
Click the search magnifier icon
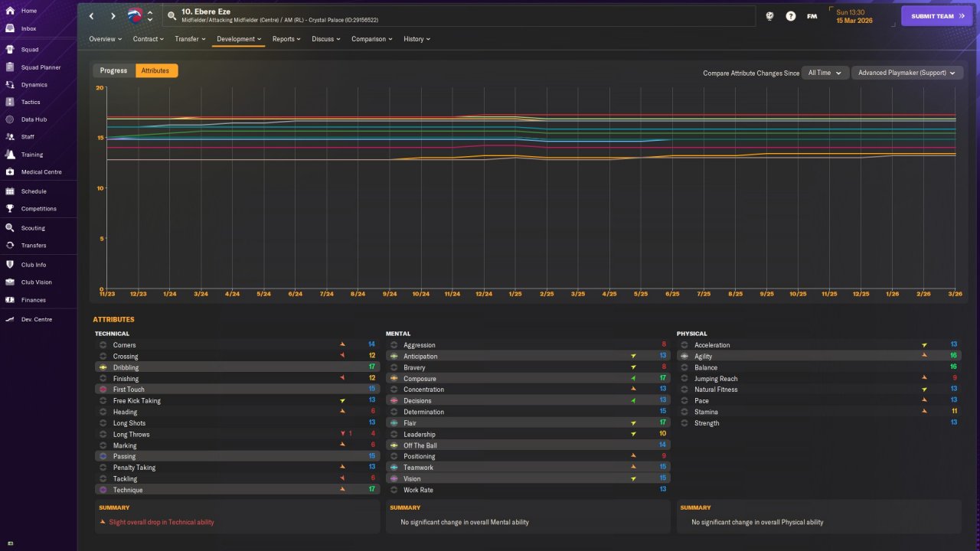tap(171, 15)
